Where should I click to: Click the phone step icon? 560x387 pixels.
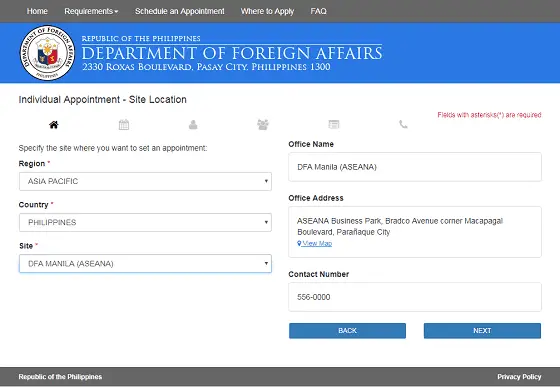pyautogui.click(x=403, y=124)
